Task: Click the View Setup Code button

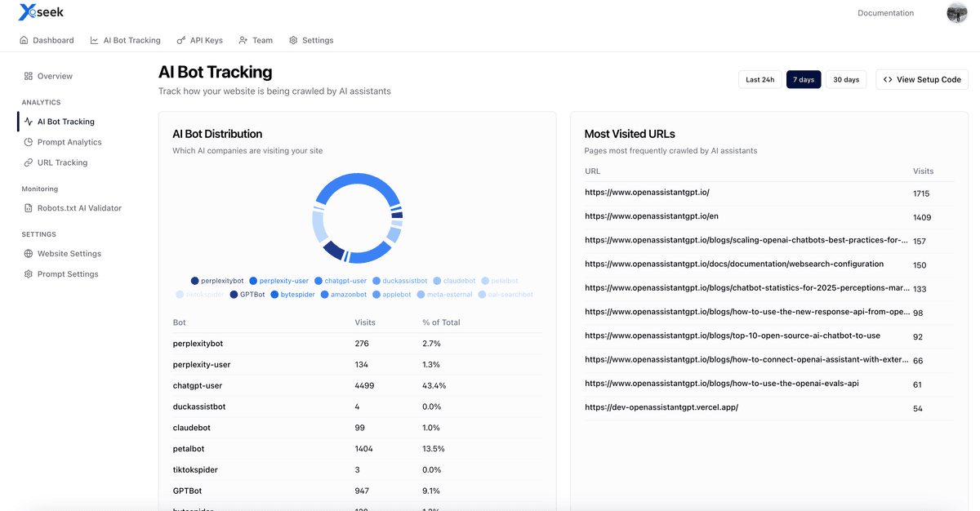Action: point(921,79)
